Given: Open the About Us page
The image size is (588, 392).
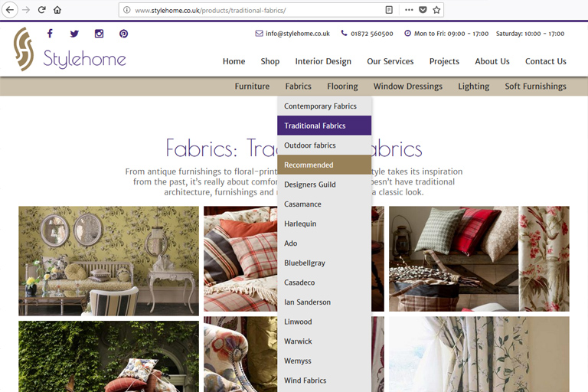Looking at the screenshot, I should pos(492,61).
